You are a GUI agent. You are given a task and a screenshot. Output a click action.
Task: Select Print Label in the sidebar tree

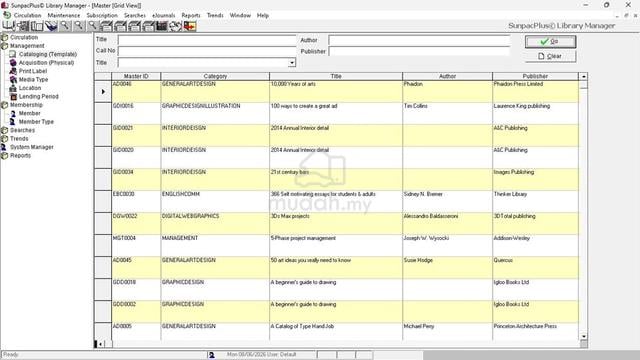(33, 71)
